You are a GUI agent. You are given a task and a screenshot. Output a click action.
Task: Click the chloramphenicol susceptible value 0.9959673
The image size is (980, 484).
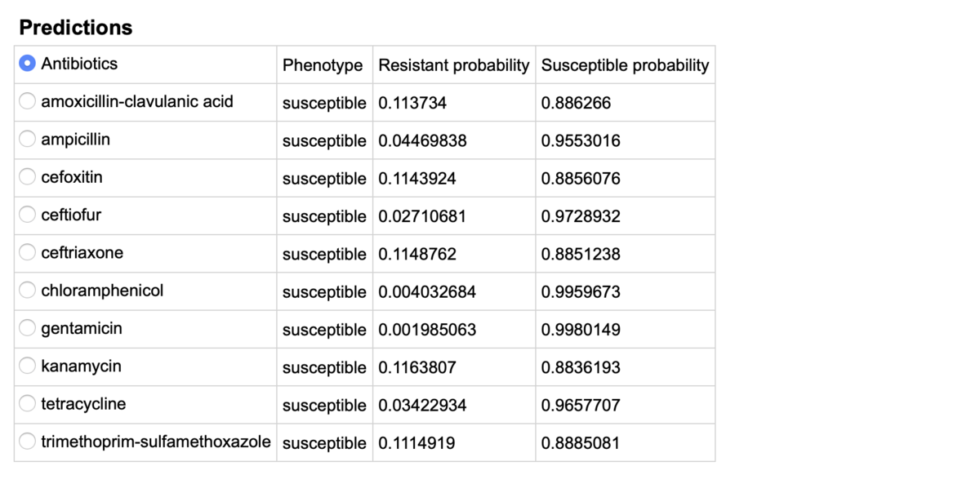point(581,291)
